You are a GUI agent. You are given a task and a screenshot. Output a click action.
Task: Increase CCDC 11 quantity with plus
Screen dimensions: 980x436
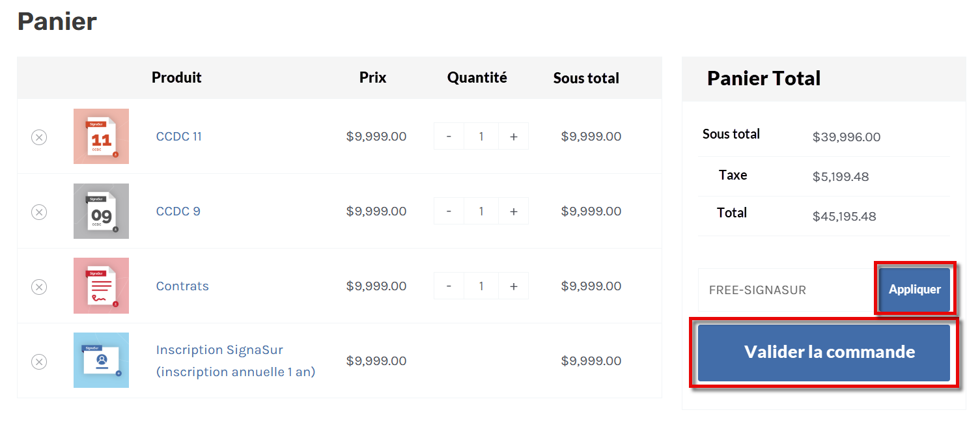tap(514, 137)
